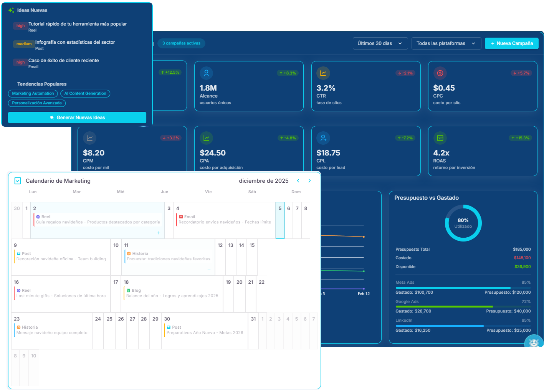Screen dimensions: 544x392
Task: Open the Últimos 30 días dropdown
Action: click(x=380, y=43)
